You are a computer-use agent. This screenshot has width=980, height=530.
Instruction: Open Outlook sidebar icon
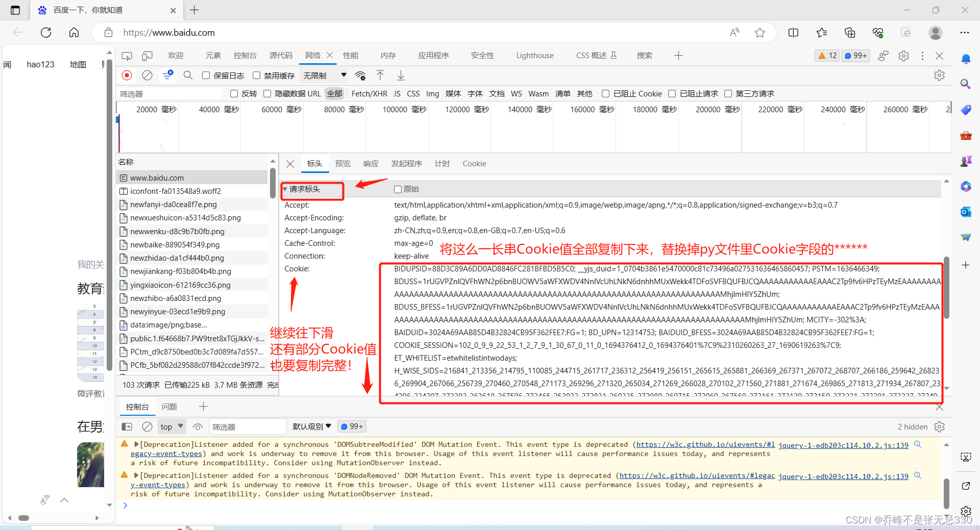point(966,212)
